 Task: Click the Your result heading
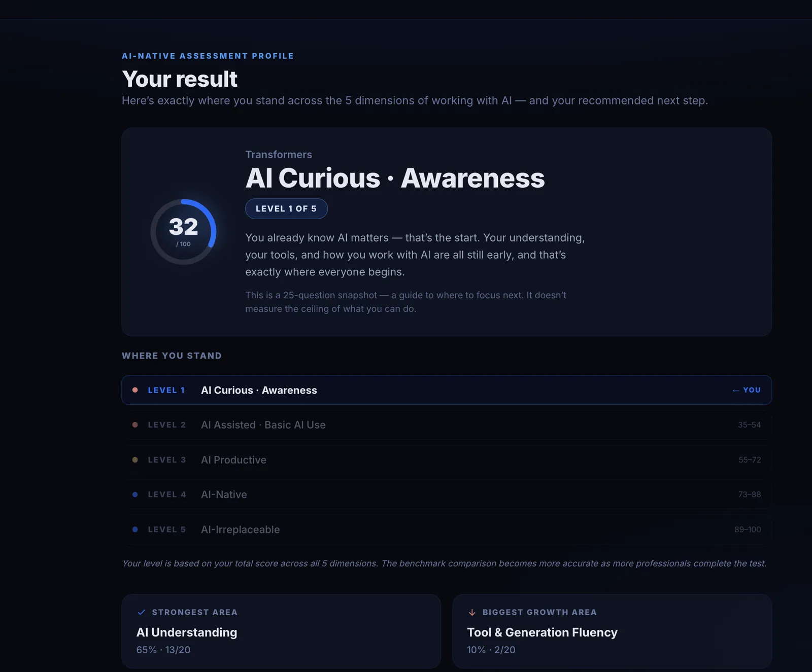click(180, 79)
